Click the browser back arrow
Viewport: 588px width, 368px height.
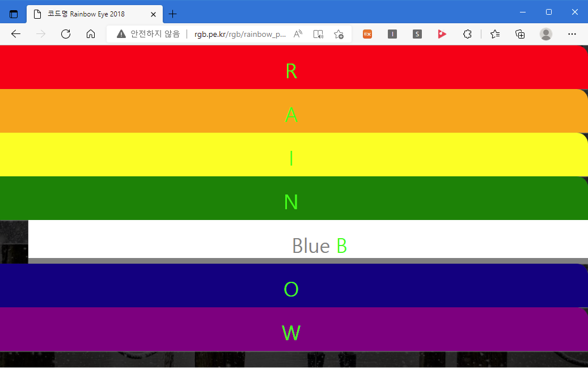pyautogui.click(x=16, y=34)
